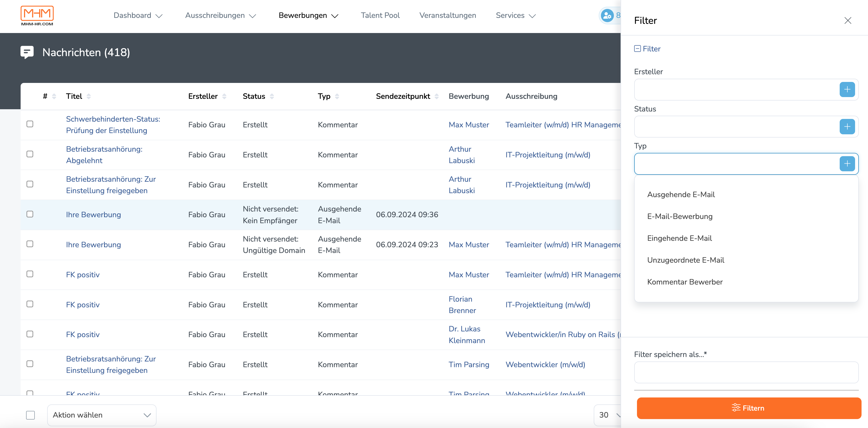Screen dimensions: 868x428
Task: Choose Eingehende E-Mail from Typ list
Action: (x=746, y=238)
